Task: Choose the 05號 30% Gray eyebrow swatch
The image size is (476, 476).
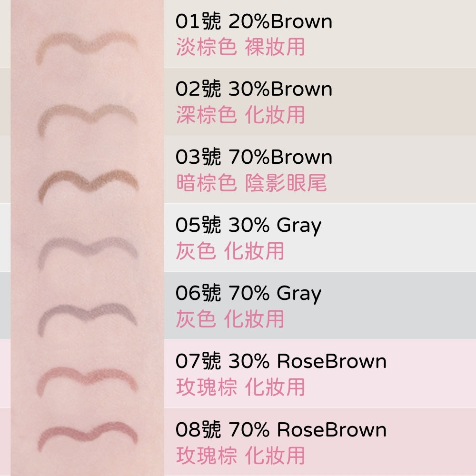Action: pyautogui.click(x=88, y=248)
